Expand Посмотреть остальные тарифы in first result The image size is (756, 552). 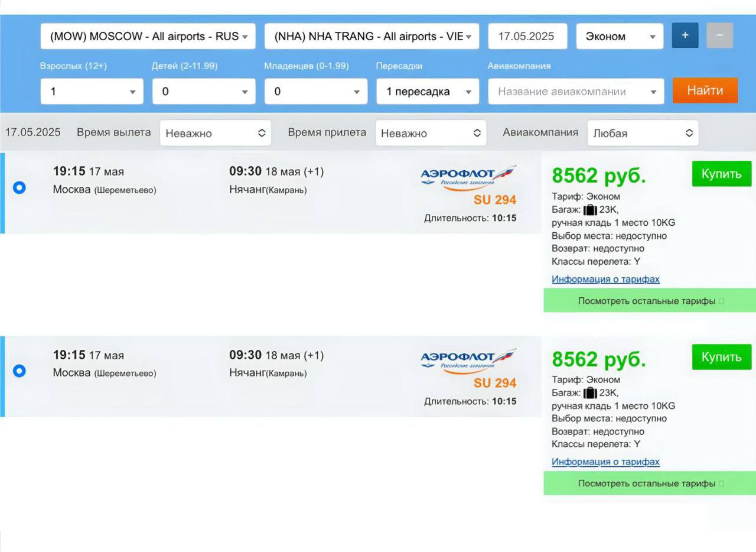tap(649, 301)
